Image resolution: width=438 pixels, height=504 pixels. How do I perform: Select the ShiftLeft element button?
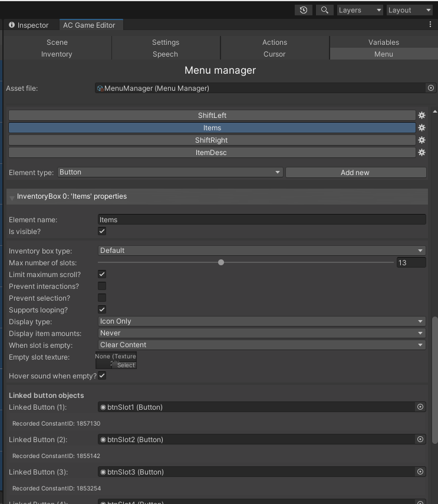point(212,116)
